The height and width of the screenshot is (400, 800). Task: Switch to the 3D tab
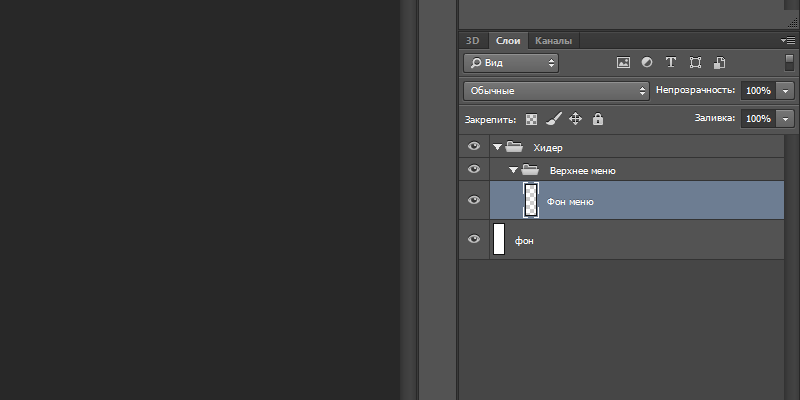pos(473,41)
